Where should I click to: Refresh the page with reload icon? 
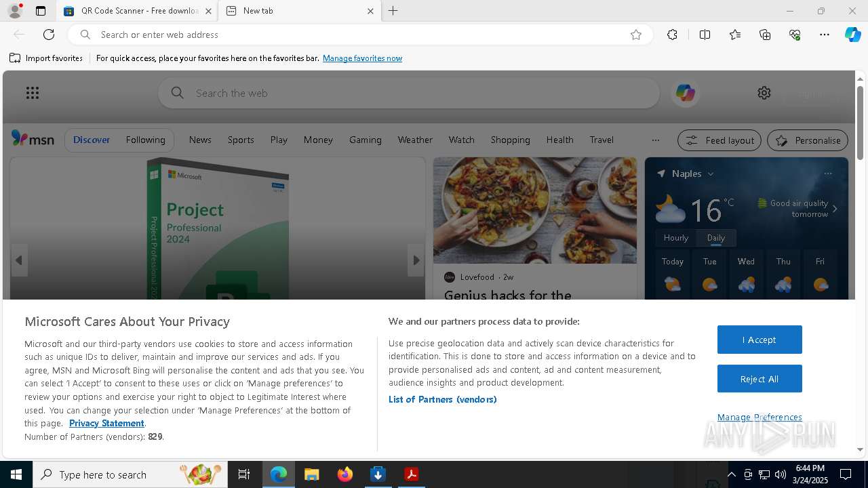[x=49, y=35]
